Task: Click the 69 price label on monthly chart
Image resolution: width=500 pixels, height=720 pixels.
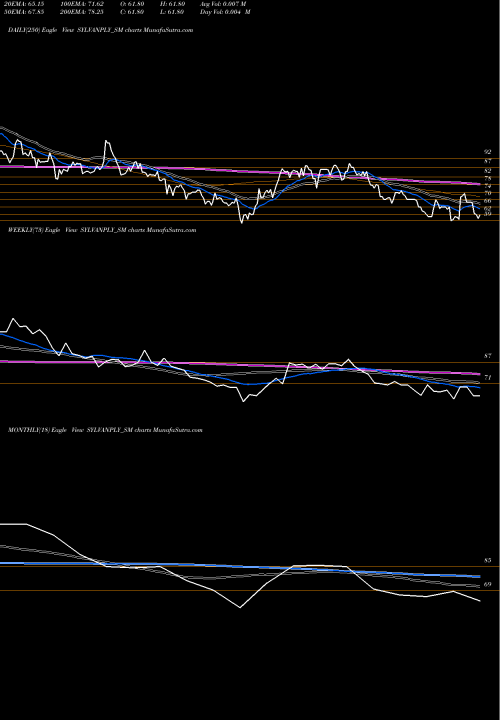Action: click(x=488, y=585)
